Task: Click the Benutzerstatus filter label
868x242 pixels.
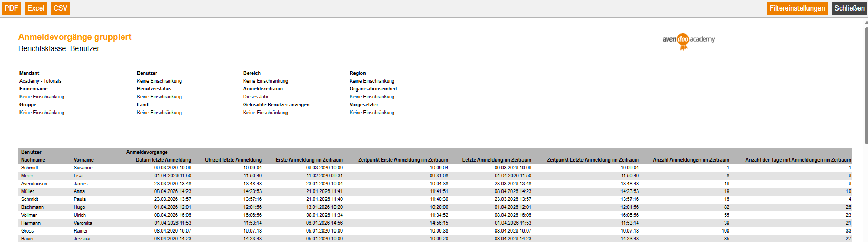Action: pyautogui.click(x=154, y=89)
